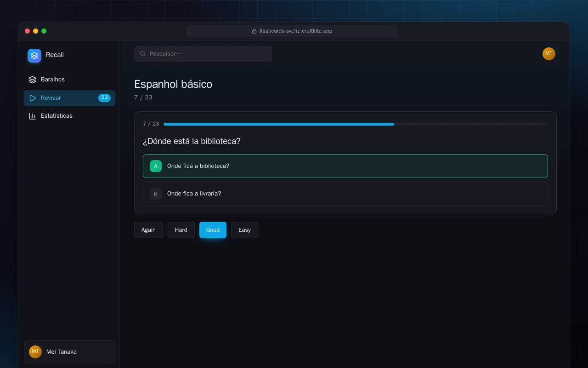The height and width of the screenshot is (368, 588).
Task: Rate the card as Hard
Action: 181,230
